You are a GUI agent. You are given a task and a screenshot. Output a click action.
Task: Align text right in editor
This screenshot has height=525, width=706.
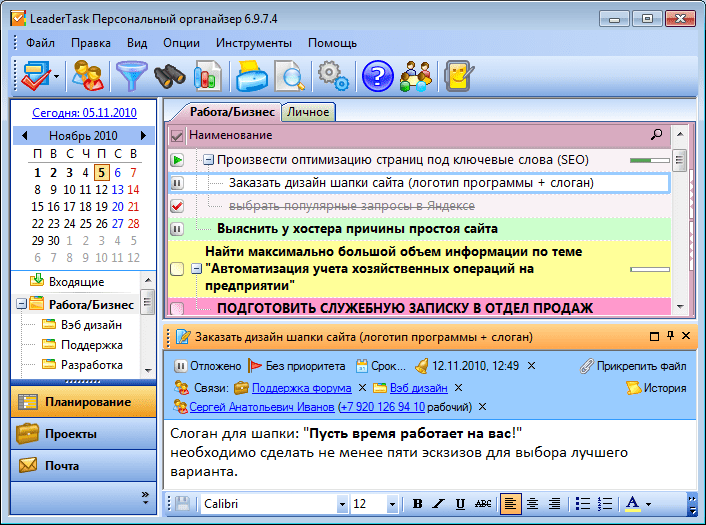tap(554, 503)
